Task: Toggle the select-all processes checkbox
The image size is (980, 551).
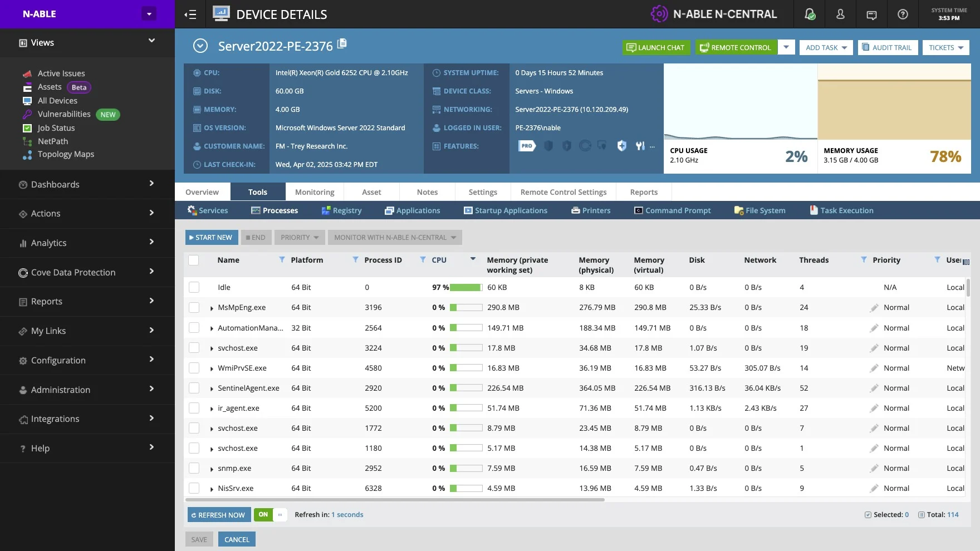Action: pyautogui.click(x=194, y=260)
